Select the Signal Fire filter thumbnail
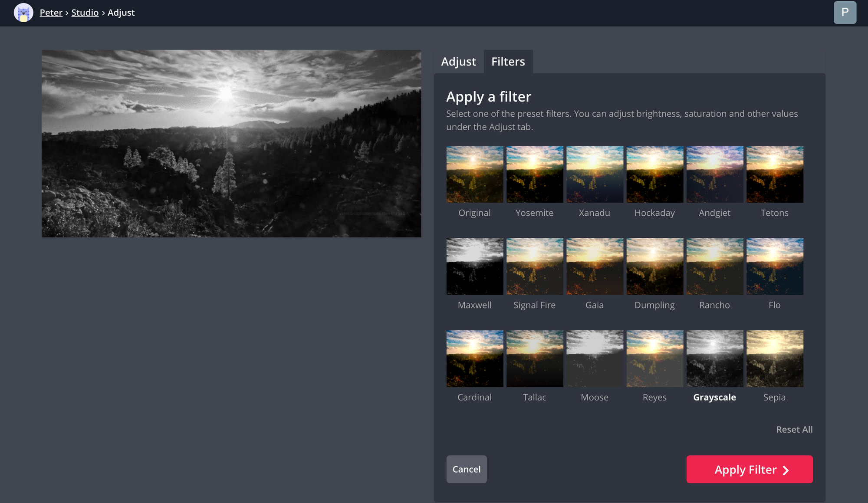 click(x=535, y=266)
